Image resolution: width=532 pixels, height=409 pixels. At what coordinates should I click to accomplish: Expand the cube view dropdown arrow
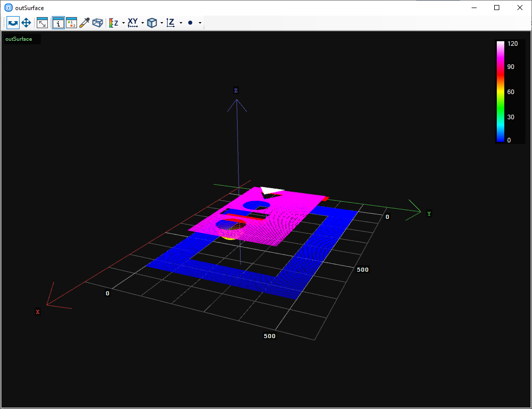[x=161, y=23]
